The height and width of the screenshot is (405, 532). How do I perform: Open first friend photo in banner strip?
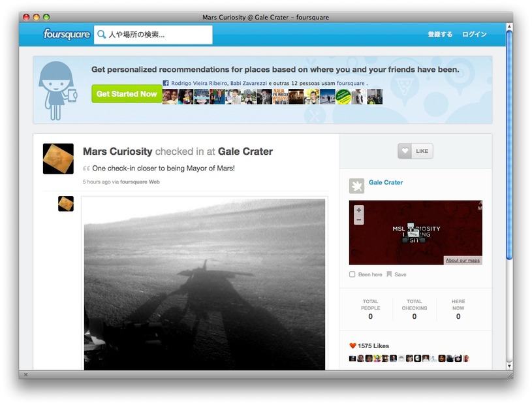pyautogui.click(x=170, y=97)
